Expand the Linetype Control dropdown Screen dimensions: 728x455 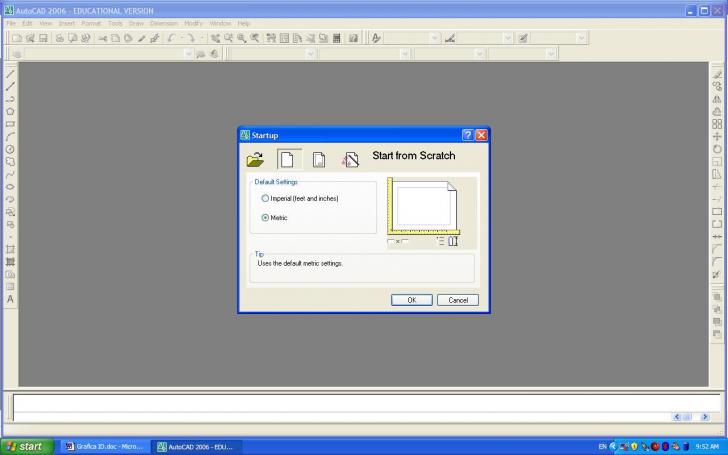(404, 54)
